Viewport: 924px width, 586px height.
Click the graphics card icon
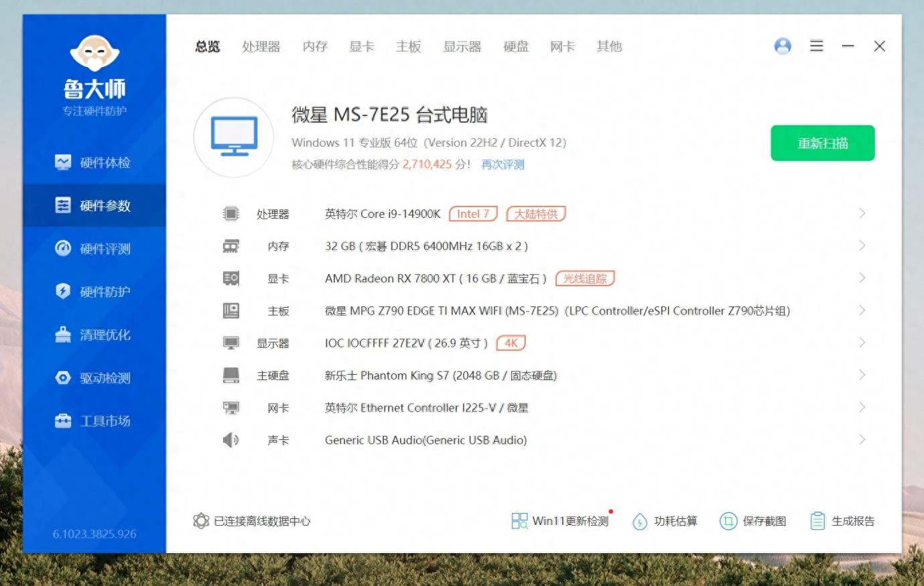tap(231, 278)
